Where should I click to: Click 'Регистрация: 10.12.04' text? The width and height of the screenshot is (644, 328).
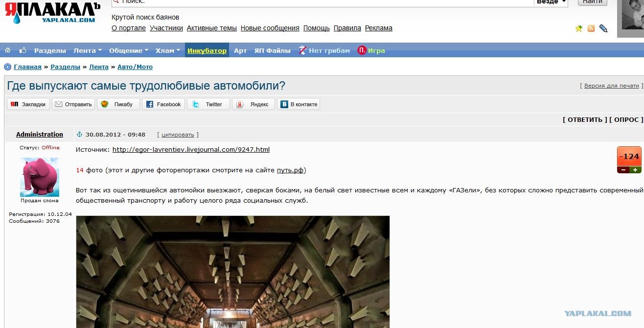pyautogui.click(x=40, y=214)
